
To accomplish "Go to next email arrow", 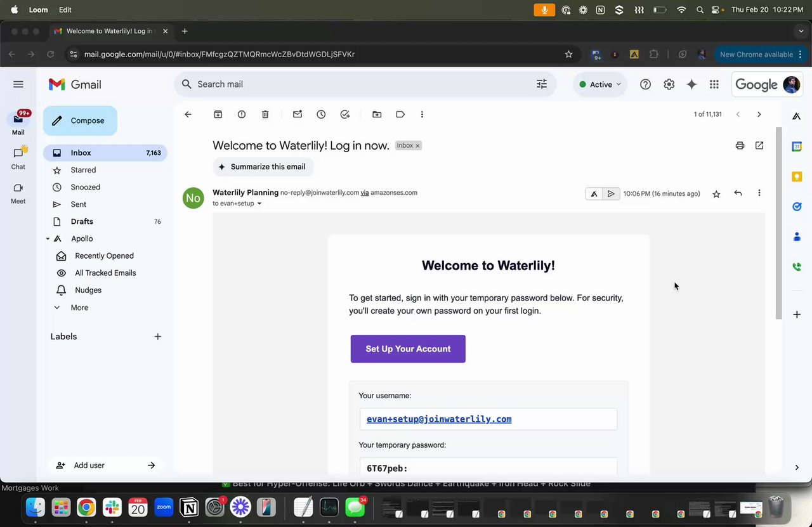I will click(759, 114).
